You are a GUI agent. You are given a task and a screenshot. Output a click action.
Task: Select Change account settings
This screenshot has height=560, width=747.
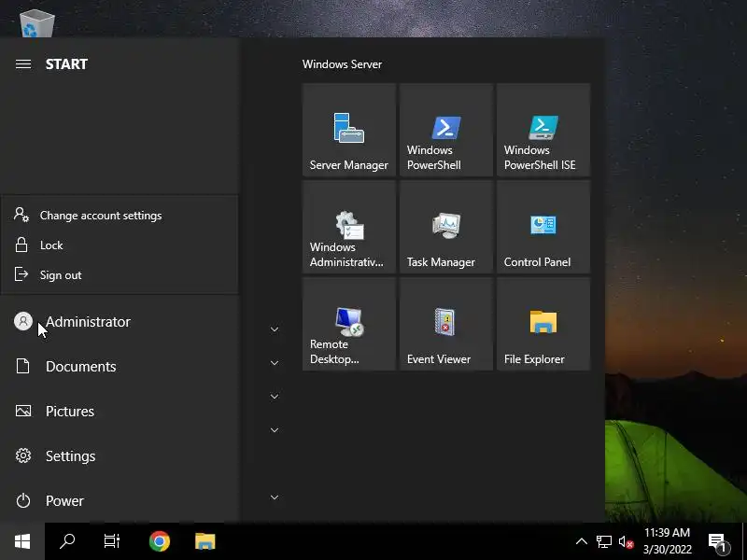[x=120, y=216]
